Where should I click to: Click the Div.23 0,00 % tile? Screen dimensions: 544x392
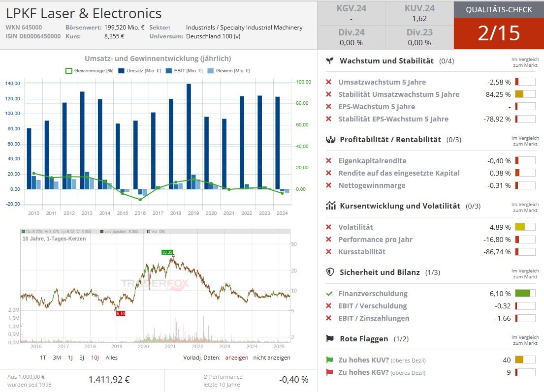click(419, 37)
